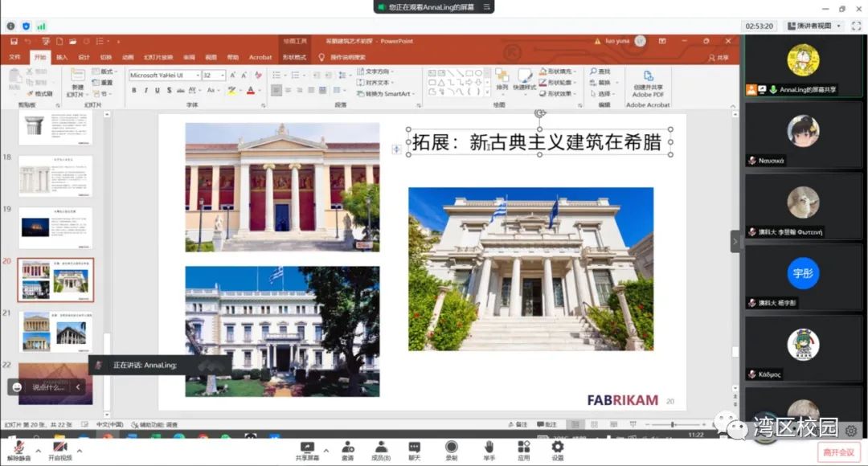868x466 pixels.
Task: Click the font color red A swatch
Action: coord(251,91)
